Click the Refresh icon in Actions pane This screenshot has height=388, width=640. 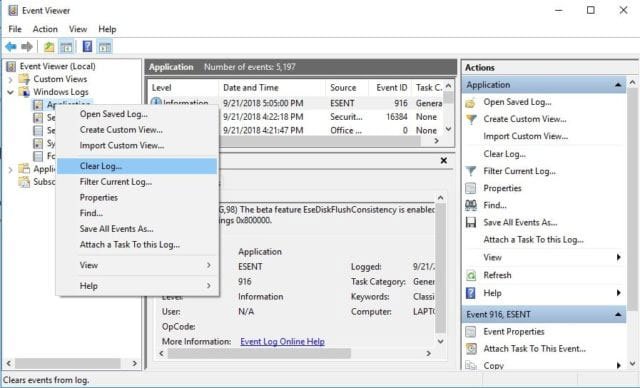[471, 275]
